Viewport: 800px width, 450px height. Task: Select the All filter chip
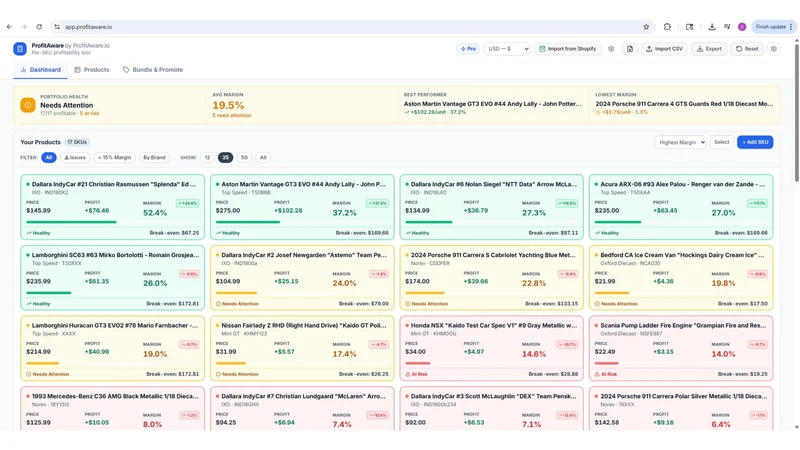point(48,158)
